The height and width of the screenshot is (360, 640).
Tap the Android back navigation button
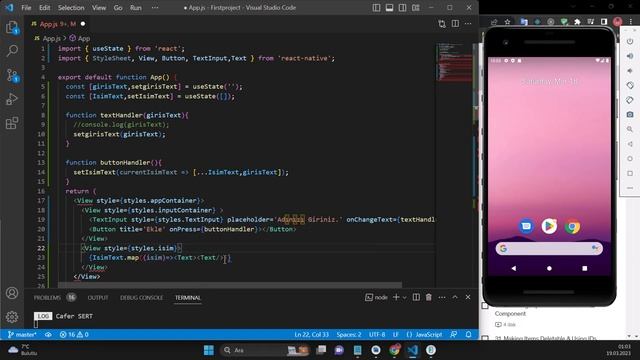[513, 268]
